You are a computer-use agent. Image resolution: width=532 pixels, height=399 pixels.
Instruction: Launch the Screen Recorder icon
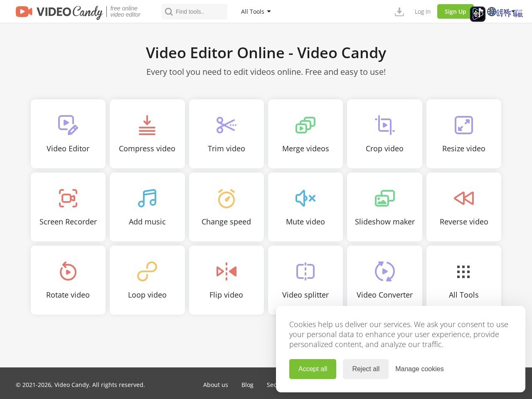(68, 198)
